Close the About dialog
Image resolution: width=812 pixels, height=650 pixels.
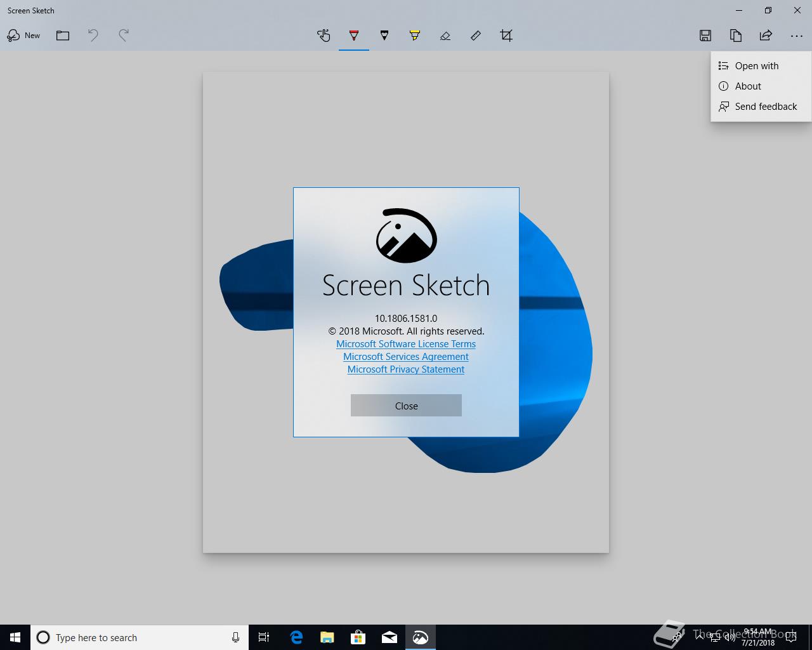click(x=406, y=406)
